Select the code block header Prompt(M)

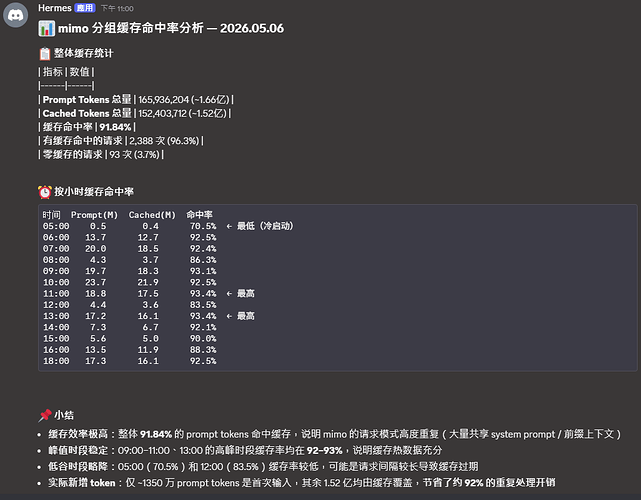pos(94,215)
